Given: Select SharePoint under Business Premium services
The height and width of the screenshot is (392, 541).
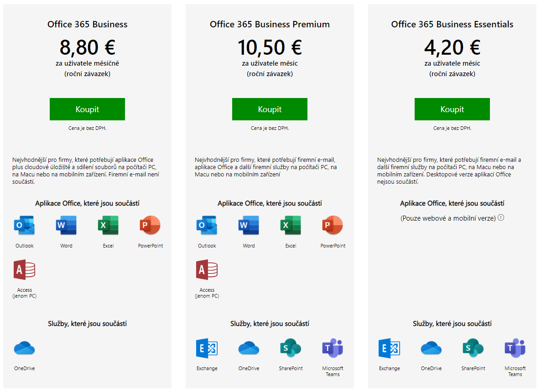Looking at the screenshot, I should click(x=291, y=348).
